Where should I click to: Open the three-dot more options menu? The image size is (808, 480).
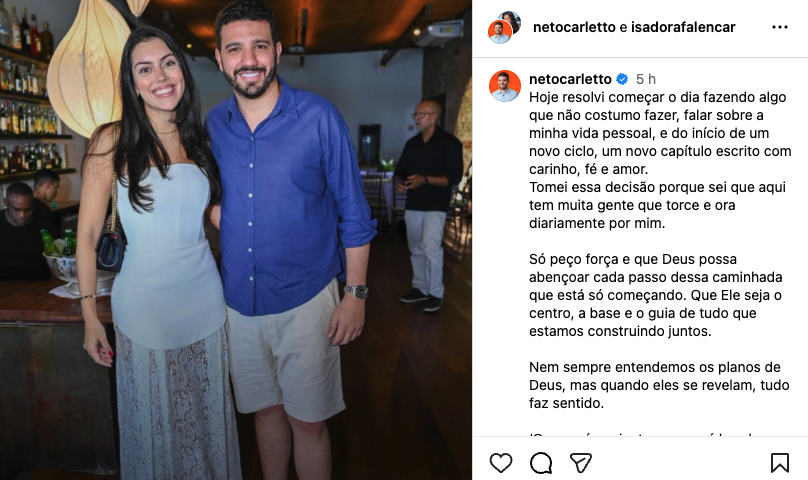[780, 27]
